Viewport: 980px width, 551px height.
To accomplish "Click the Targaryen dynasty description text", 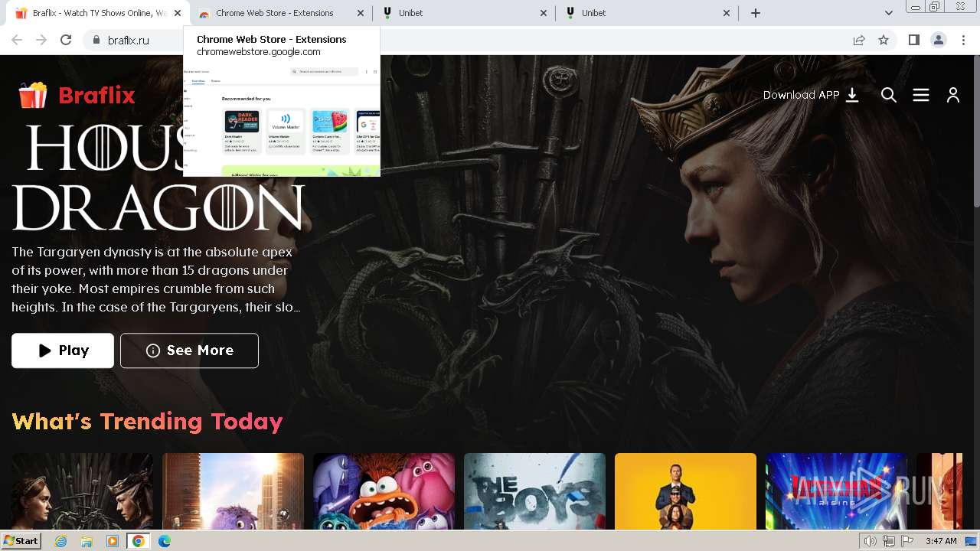I will (x=156, y=279).
